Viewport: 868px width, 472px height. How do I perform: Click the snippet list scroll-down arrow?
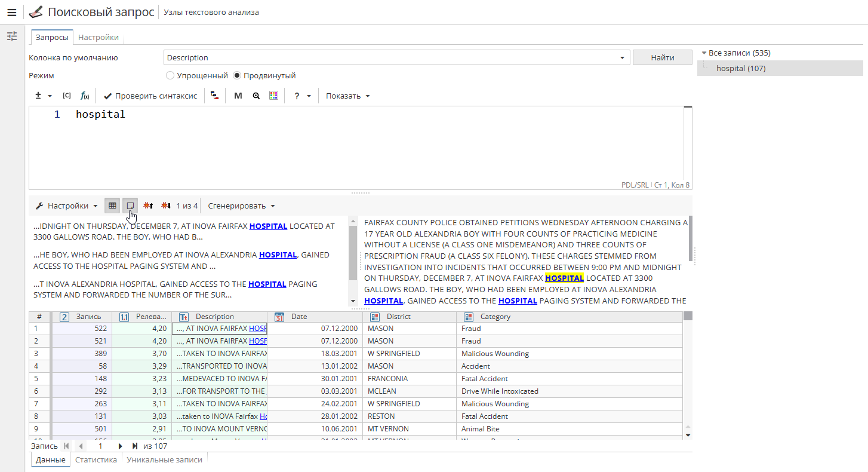tap(353, 301)
